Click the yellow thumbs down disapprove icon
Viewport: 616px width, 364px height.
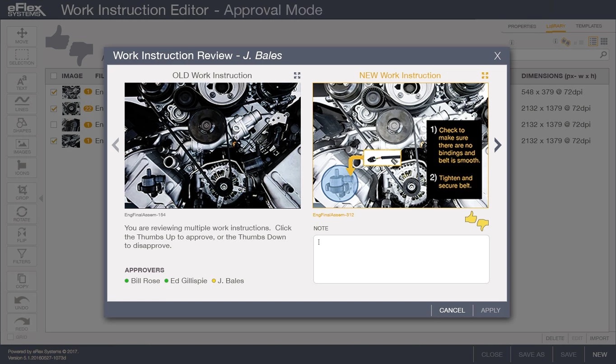[x=483, y=224]
